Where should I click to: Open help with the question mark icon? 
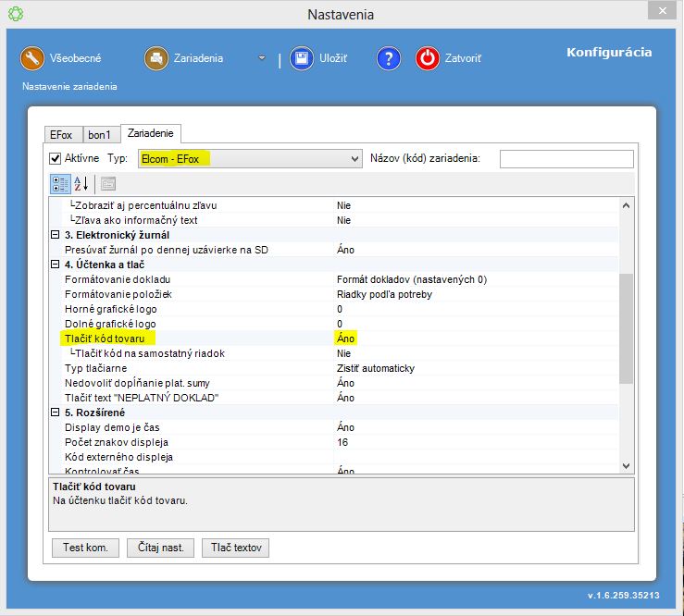point(388,58)
